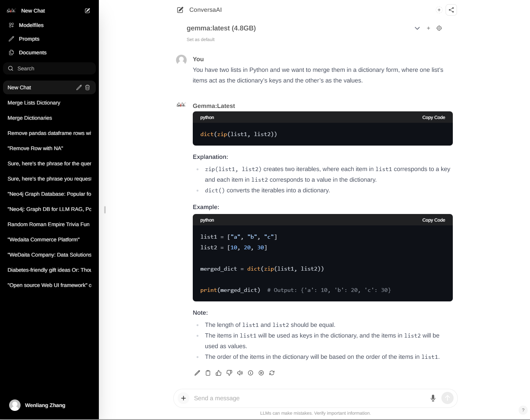
Task: Open Wenliang Zhang user menu
Action: [x=37, y=405]
